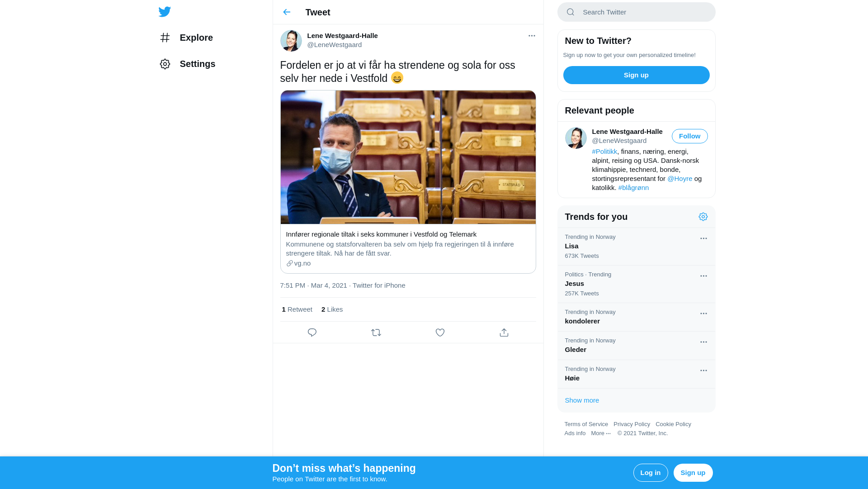This screenshot has width=868, height=489.
Task: Open Settings from the sidebar
Action: [187, 64]
